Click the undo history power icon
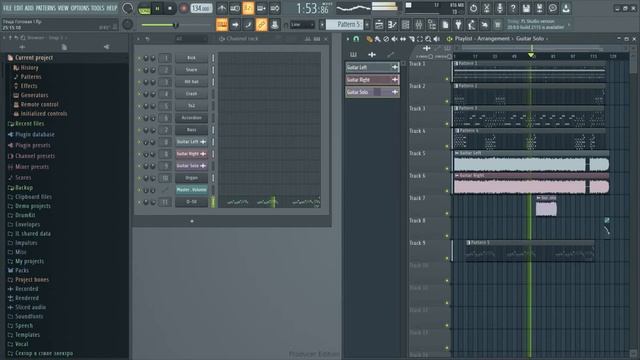 tap(473, 8)
